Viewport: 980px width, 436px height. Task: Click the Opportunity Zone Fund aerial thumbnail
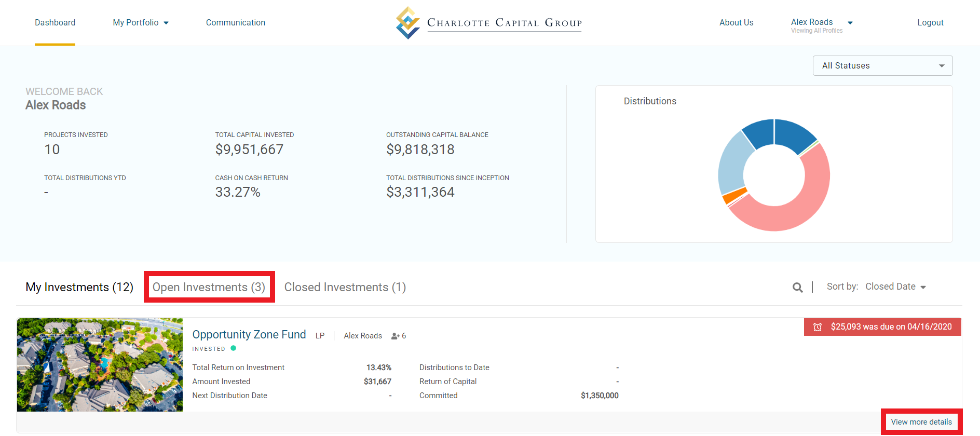pos(100,365)
